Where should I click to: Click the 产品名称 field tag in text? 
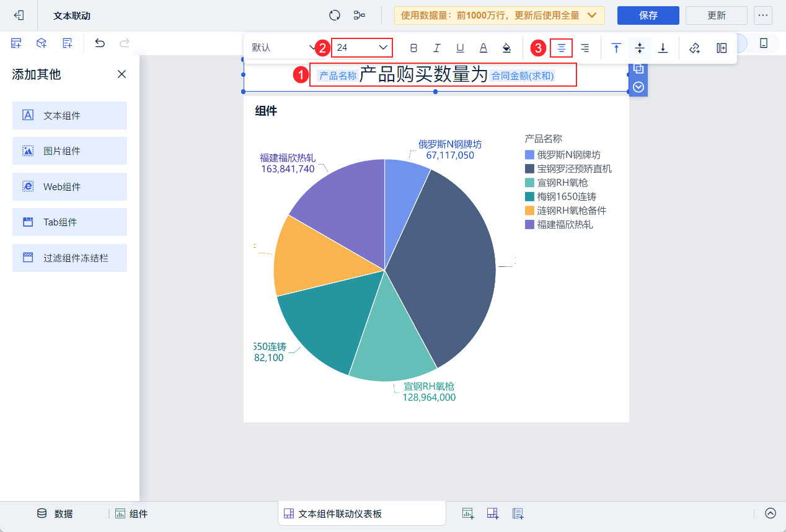click(338, 76)
